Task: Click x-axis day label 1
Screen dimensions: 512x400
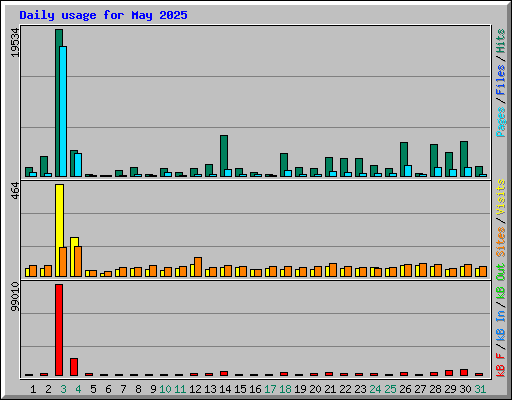Action: point(33,389)
